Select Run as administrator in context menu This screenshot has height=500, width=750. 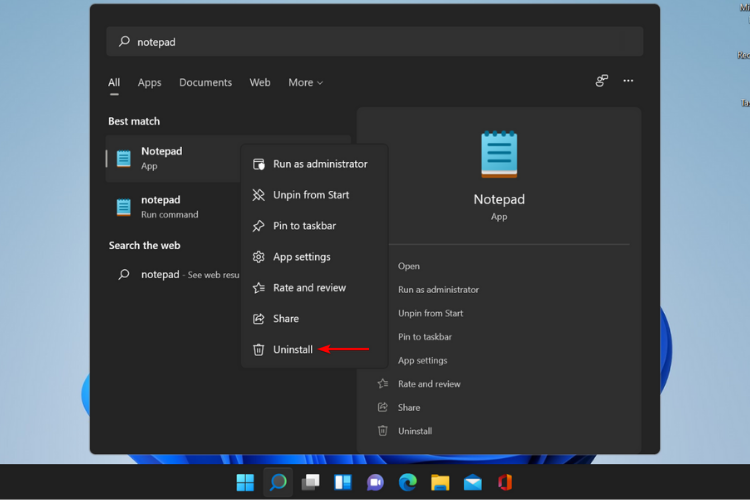click(320, 164)
